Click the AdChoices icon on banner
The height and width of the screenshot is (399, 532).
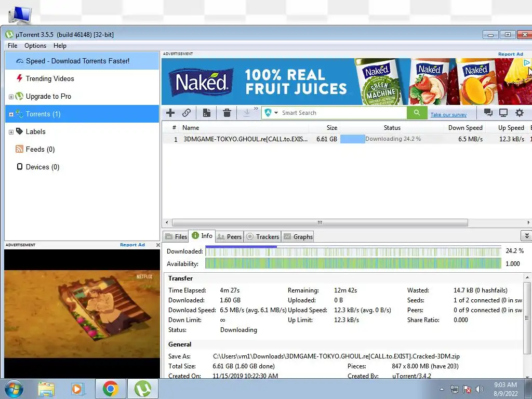pos(527,62)
